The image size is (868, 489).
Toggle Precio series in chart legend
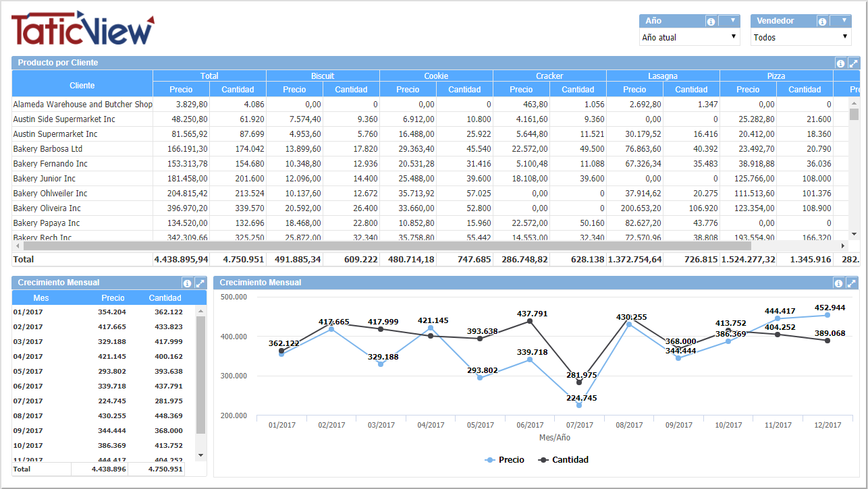(505, 460)
